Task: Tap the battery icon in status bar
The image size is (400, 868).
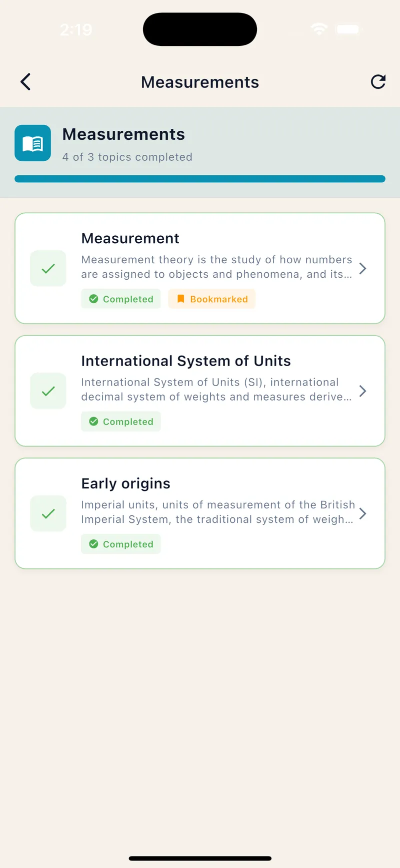Action: (347, 29)
